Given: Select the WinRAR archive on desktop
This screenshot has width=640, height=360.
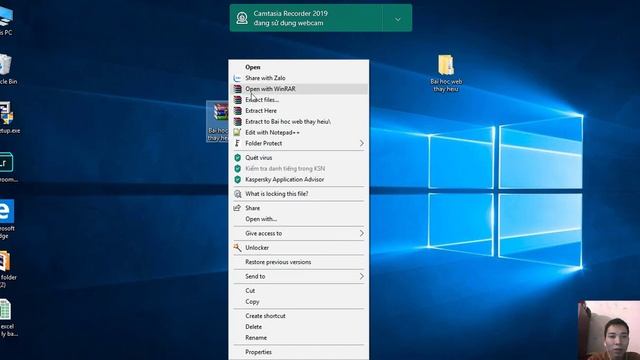Looking at the screenshot, I should tap(220, 112).
